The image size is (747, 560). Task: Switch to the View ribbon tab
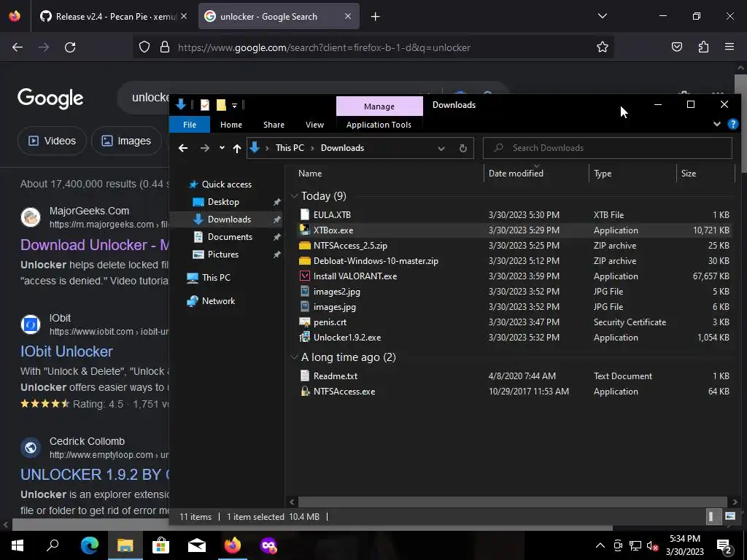click(315, 125)
